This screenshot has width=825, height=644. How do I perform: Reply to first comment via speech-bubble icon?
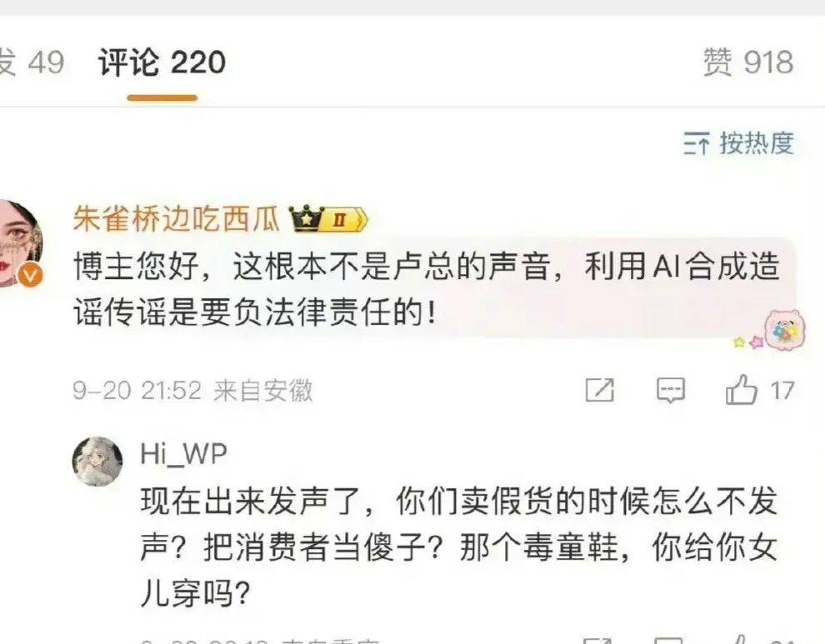coord(671,391)
